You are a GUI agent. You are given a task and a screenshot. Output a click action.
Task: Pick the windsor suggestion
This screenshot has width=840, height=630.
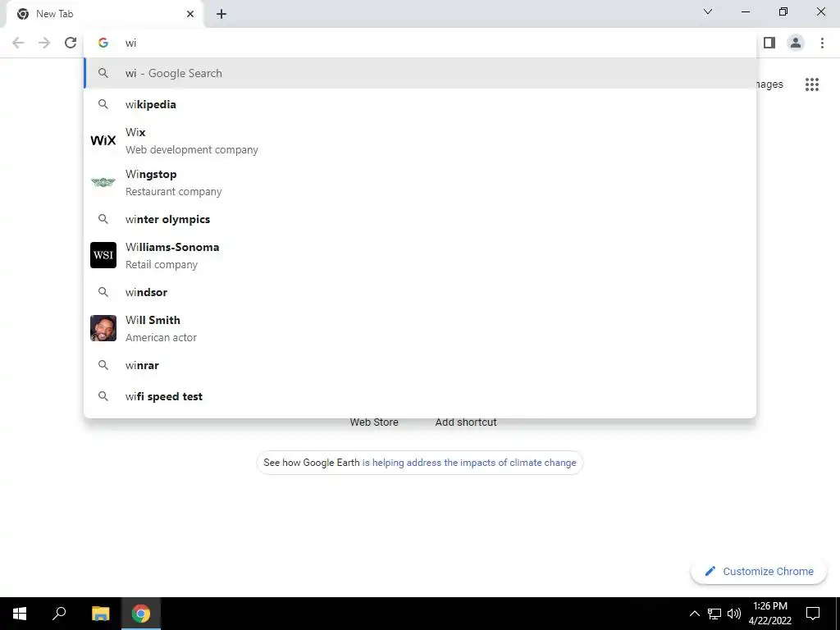(x=420, y=292)
